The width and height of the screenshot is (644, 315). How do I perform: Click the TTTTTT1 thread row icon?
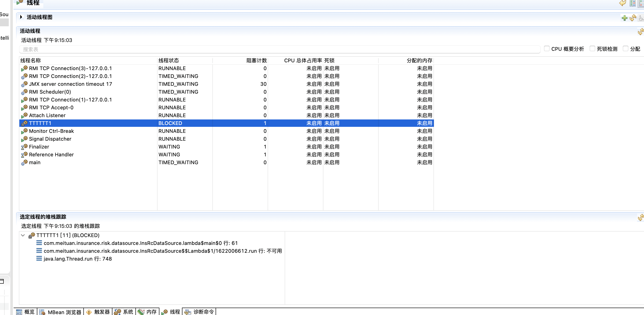click(x=25, y=123)
